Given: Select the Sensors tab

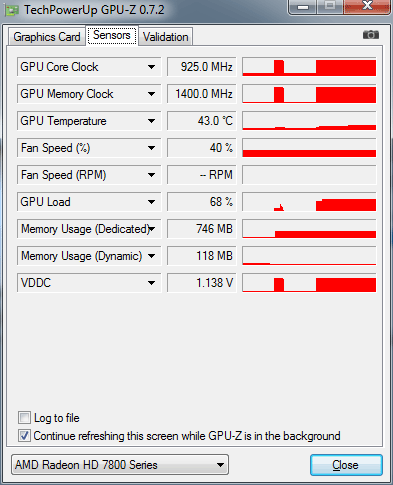Looking at the screenshot, I should tap(112, 35).
